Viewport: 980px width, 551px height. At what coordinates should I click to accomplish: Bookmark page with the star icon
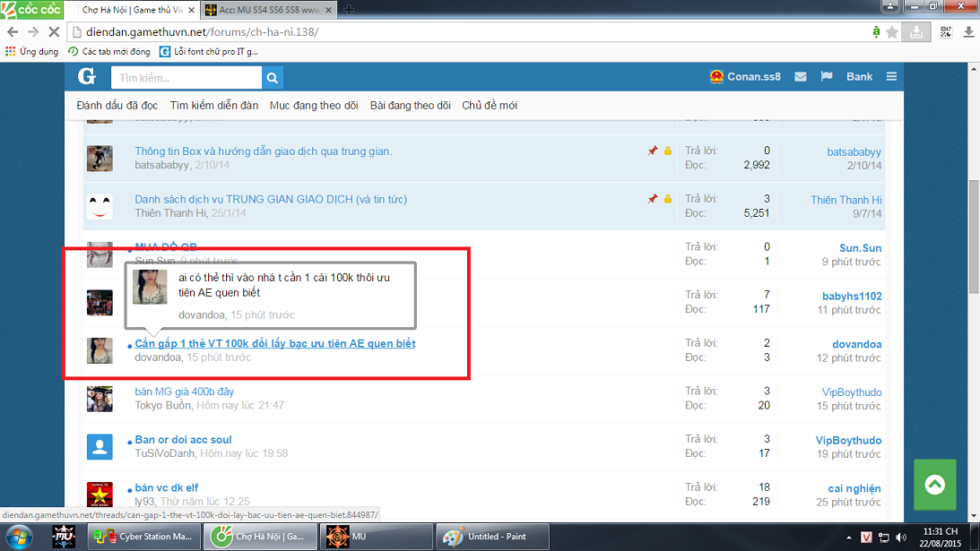[x=892, y=31]
